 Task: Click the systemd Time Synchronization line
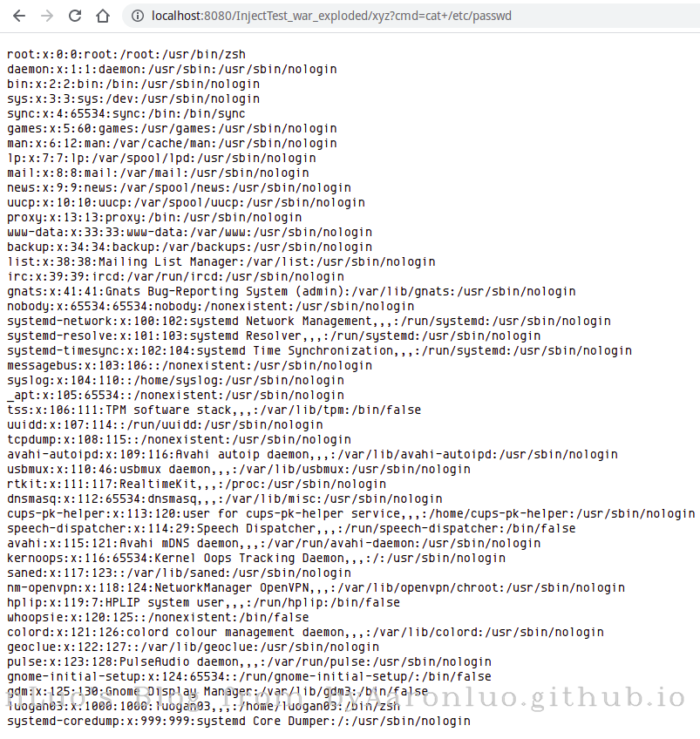(320, 351)
